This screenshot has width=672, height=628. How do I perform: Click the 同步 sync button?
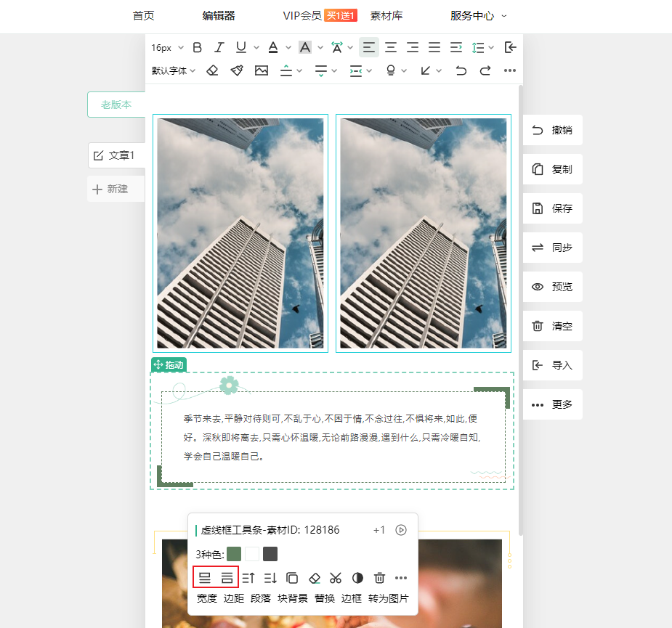coord(552,248)
